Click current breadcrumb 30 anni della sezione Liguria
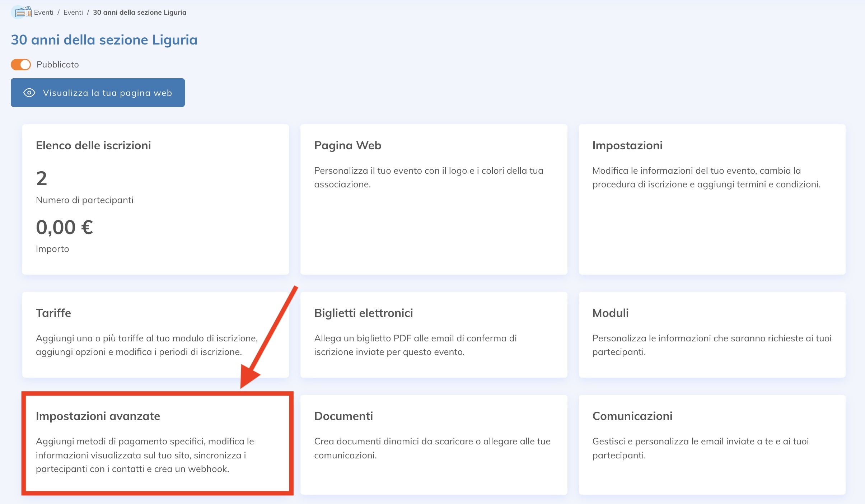Image resolution: width=865 pixels, height=504 pixels. pyautogui.click(x=140, y=12)
